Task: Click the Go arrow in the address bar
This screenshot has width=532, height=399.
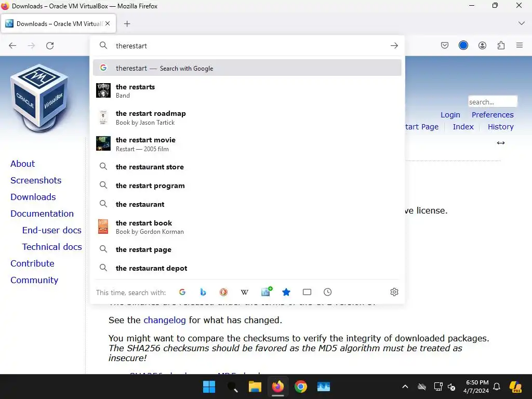Action: (394, 46)
